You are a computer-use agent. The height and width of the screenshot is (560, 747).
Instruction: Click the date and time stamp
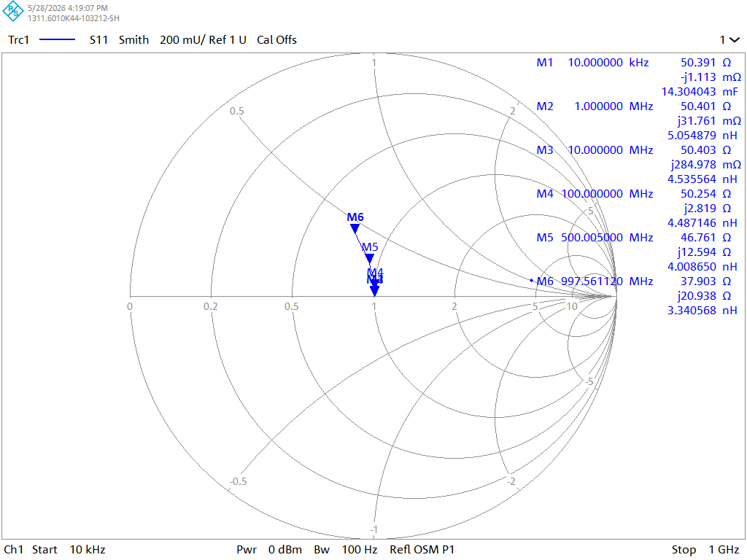point(68,8)
